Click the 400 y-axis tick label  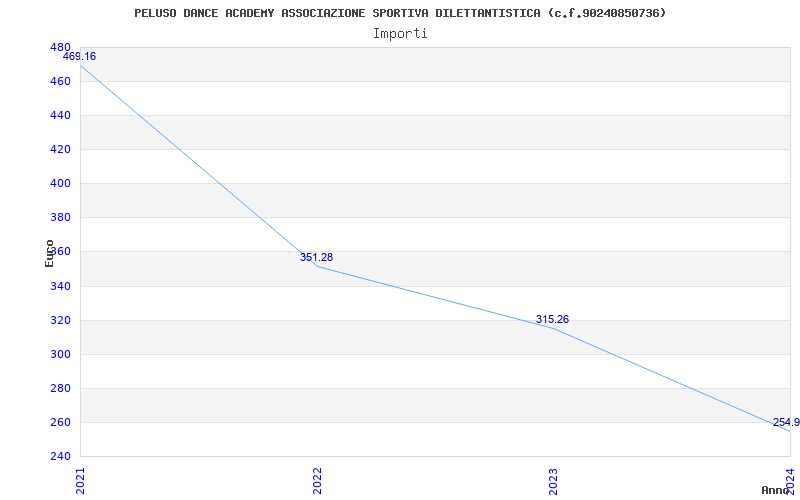point(60,184)
